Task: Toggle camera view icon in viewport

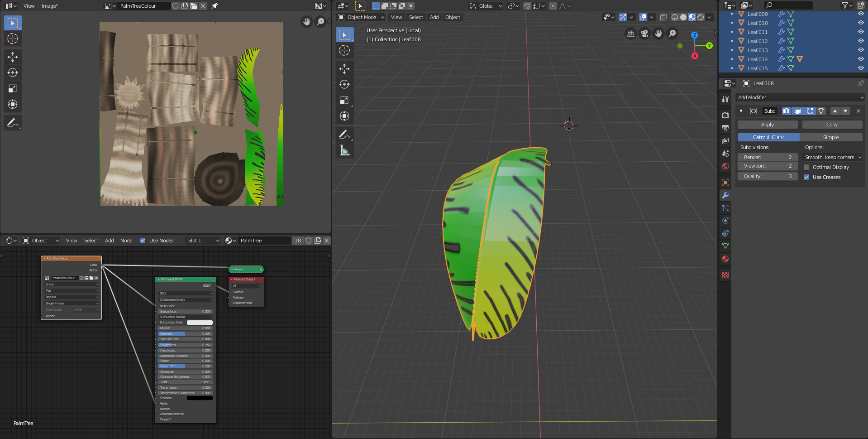Action: click(x=644, y=34)
